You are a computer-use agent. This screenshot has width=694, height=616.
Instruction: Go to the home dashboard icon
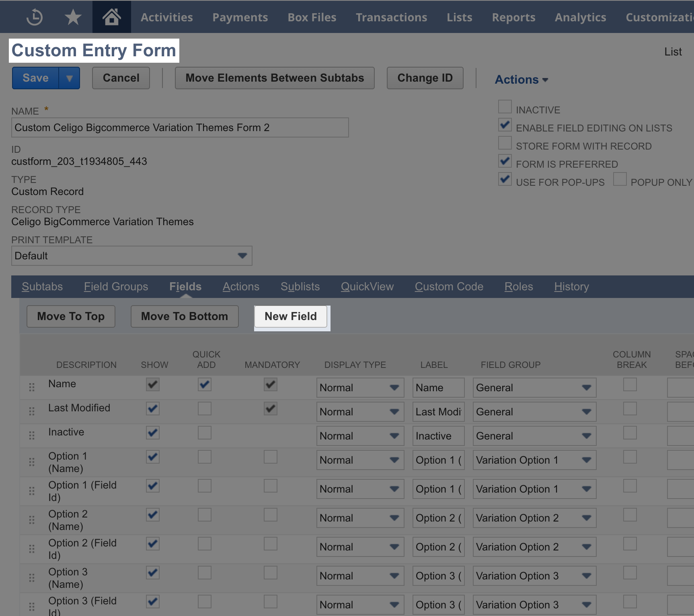click(111, 17)
